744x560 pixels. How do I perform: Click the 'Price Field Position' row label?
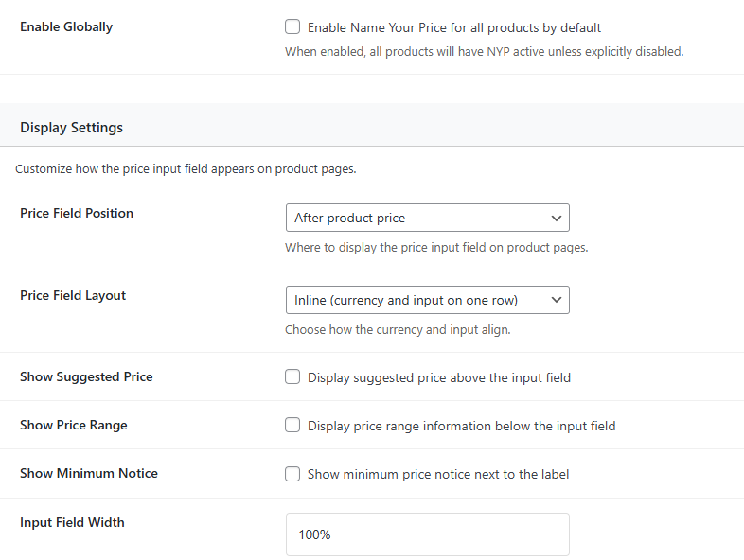pos(77,213)
